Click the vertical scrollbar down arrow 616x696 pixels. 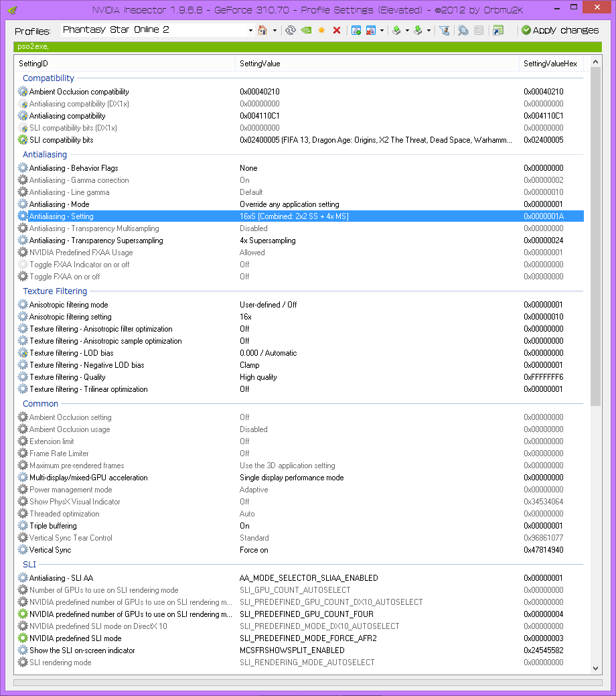(596, 668)
